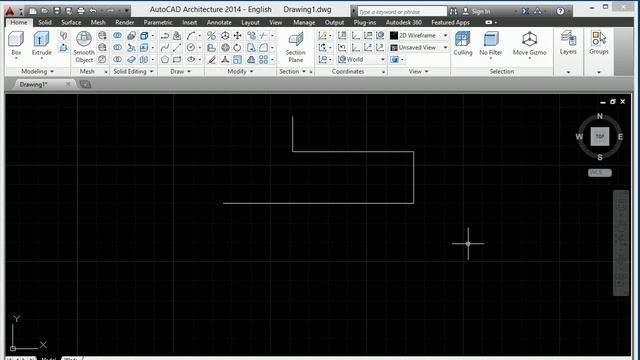Close the Drawing1 file tab
This screenshot has height=360, width=640.
click(x=68, y=84)
